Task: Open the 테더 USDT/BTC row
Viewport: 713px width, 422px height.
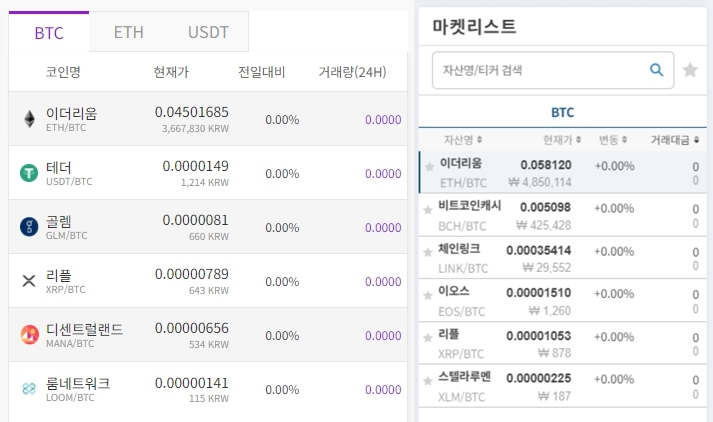Action: [x=208, y=173]
